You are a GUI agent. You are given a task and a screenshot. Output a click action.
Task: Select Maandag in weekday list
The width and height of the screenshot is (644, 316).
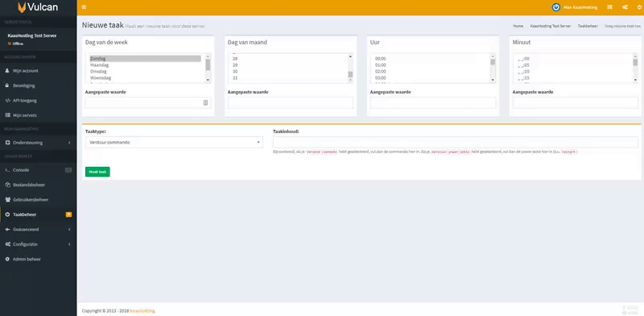pyautogui.click(x=145, y=65)
